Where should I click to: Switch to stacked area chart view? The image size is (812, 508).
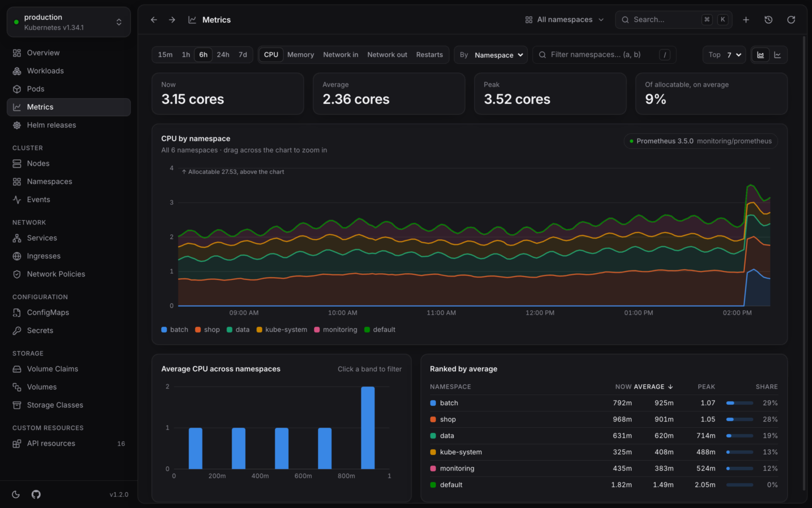(761, 55)
